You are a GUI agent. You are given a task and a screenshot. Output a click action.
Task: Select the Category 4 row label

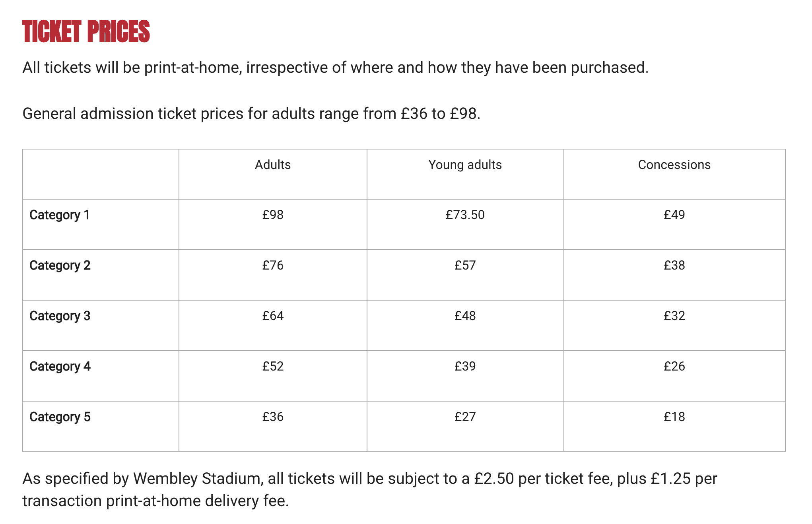[x=60, y=366]
